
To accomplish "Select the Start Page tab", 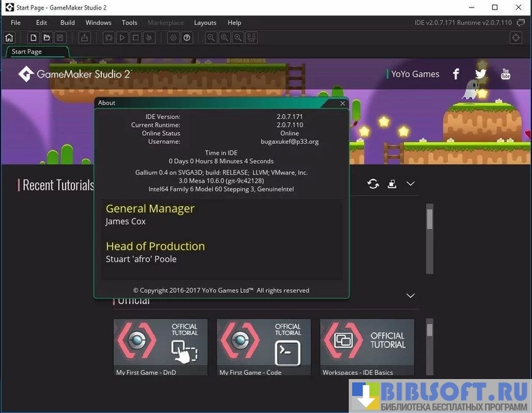I will (27, 52).
